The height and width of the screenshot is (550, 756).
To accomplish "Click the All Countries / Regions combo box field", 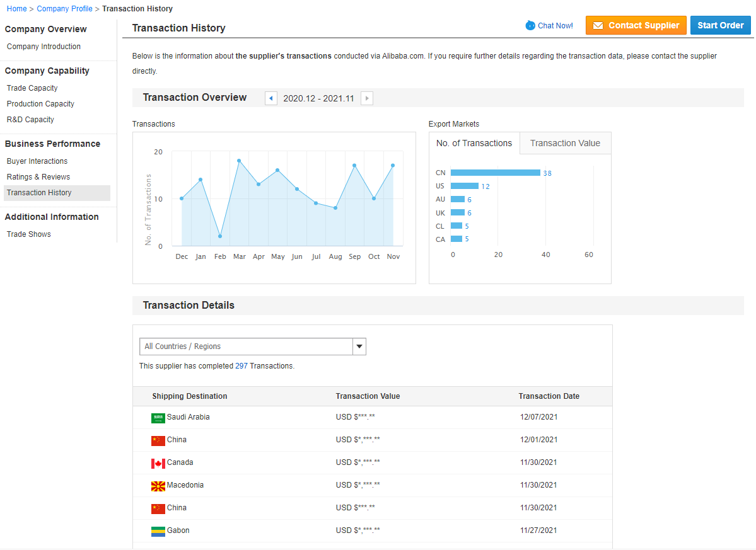I will pos(253,347).
